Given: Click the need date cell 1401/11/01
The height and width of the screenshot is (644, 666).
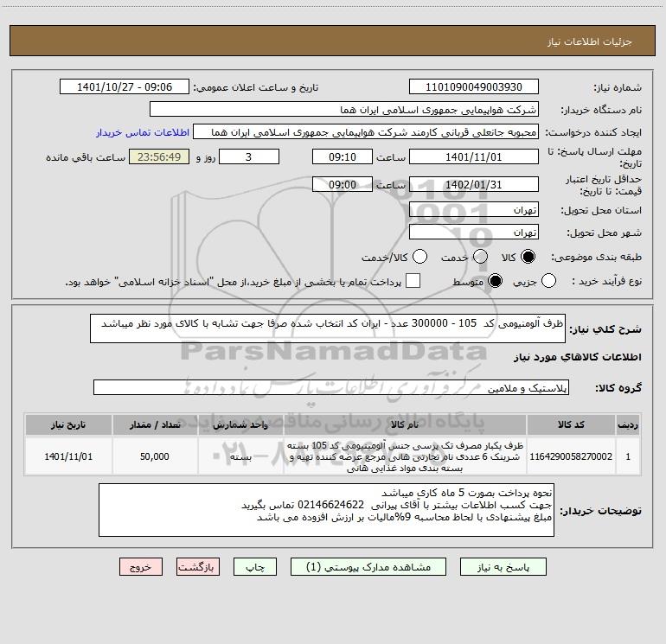Looking at the screenshot, I should tap(68, 456).
